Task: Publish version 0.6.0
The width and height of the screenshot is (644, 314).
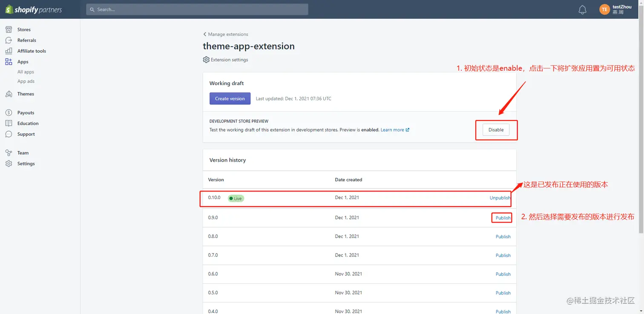Action: 503,274
